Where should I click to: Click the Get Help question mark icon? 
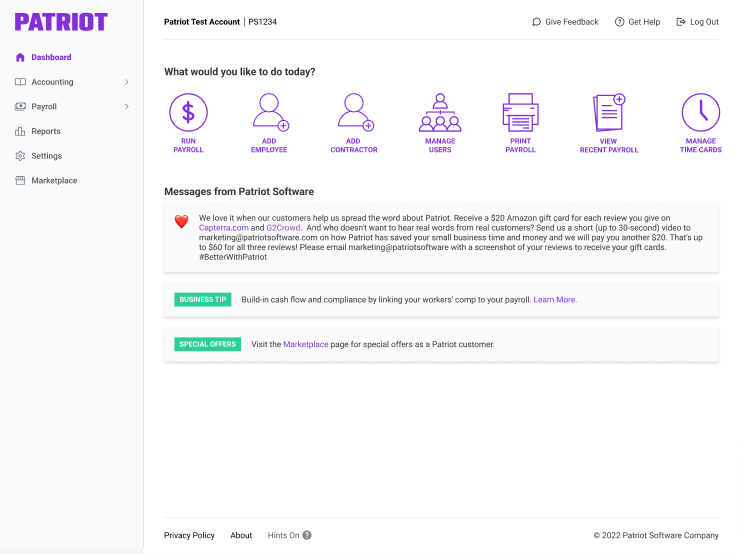click(619, 22)
